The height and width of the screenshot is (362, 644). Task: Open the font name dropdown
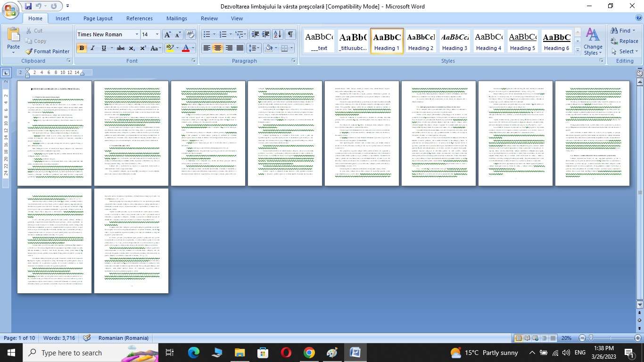137,34
